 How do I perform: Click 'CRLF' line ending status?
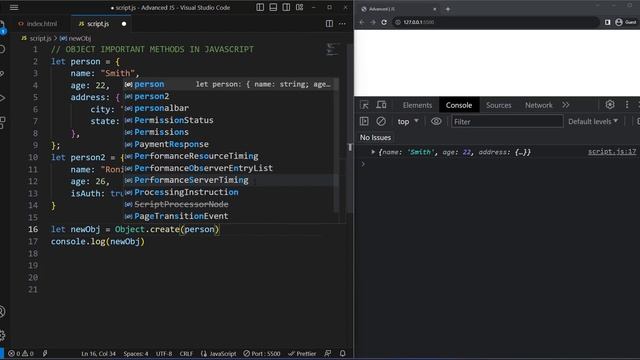(x=186, y=353)
